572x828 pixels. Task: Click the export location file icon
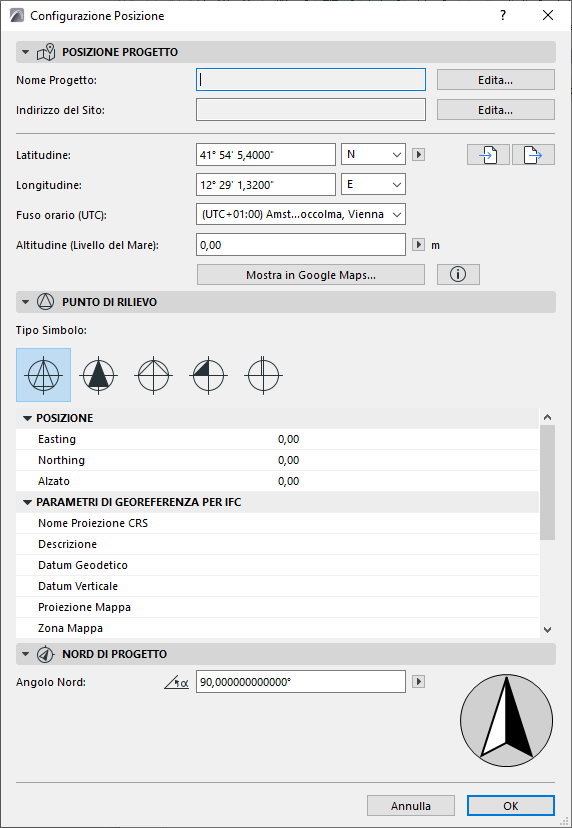click(533, 155)
